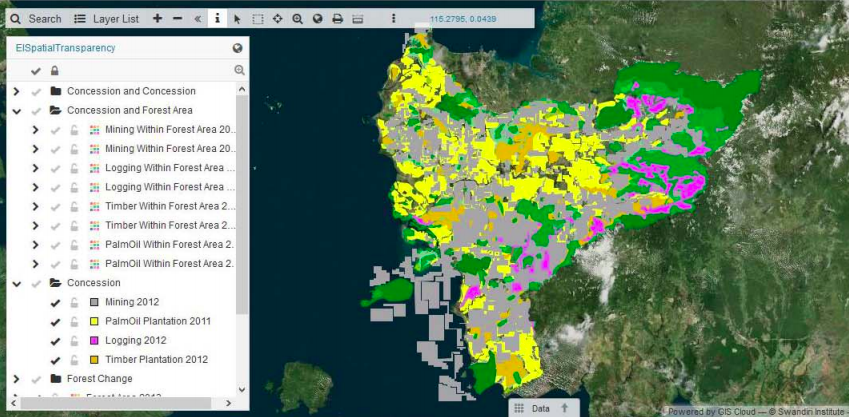Screen dimensions: 849x417
Task: Pick the rectangle selection tool
Action: point(257,19)
